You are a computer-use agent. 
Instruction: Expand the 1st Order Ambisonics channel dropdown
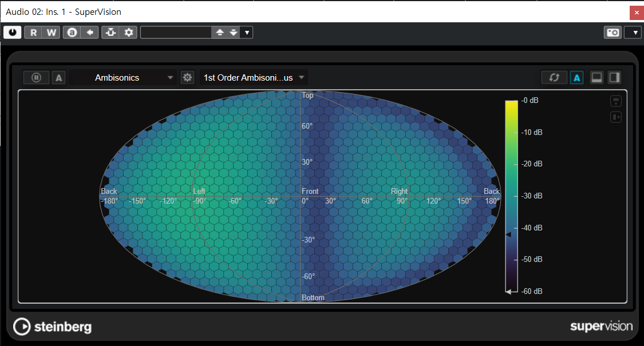tap(254, 78)
